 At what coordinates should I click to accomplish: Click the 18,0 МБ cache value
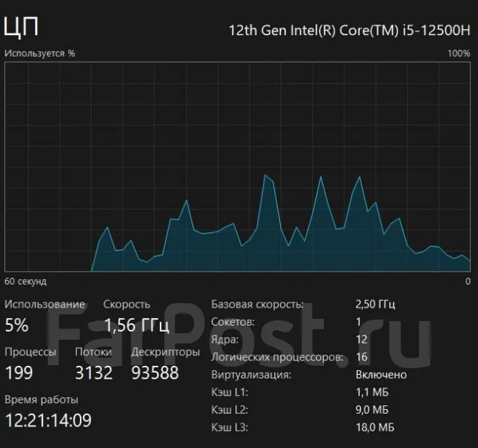pyautogui.click(x=375, y=428)
